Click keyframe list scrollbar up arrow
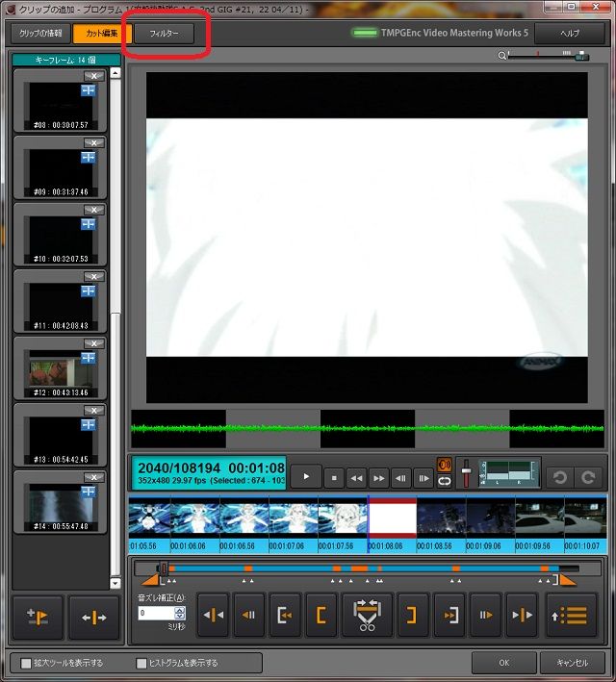This screenshot has height=682, width=616. [115, 73]
